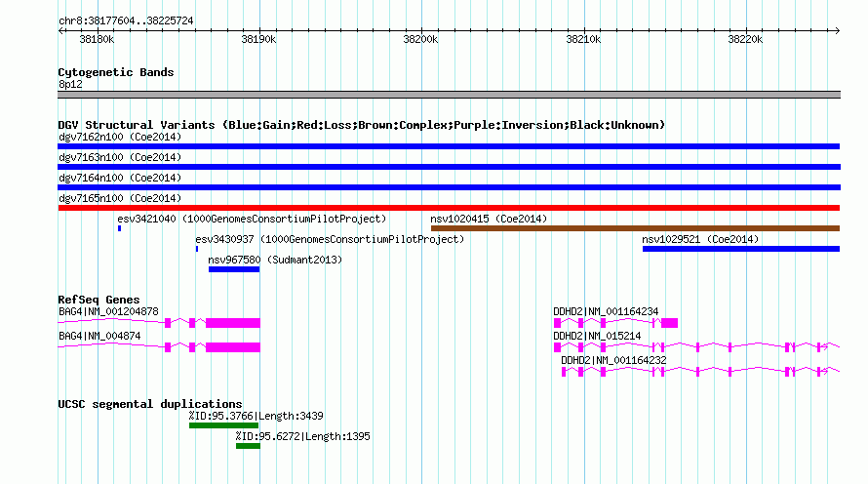Click the ruler's right arrowhead

(x=838, y=30)
